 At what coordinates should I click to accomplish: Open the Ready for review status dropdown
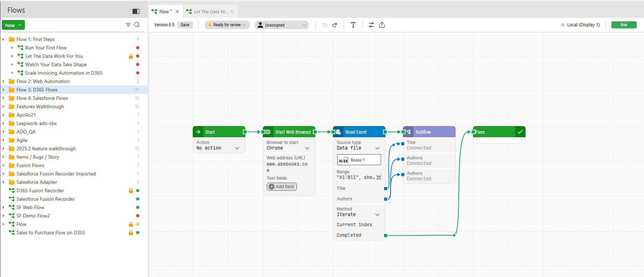tap(227, 25)
